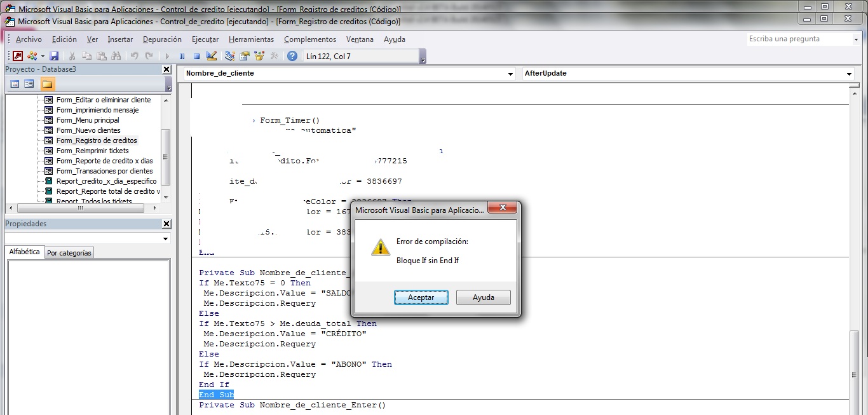Click the Undo arrow icon

[135, 56]
